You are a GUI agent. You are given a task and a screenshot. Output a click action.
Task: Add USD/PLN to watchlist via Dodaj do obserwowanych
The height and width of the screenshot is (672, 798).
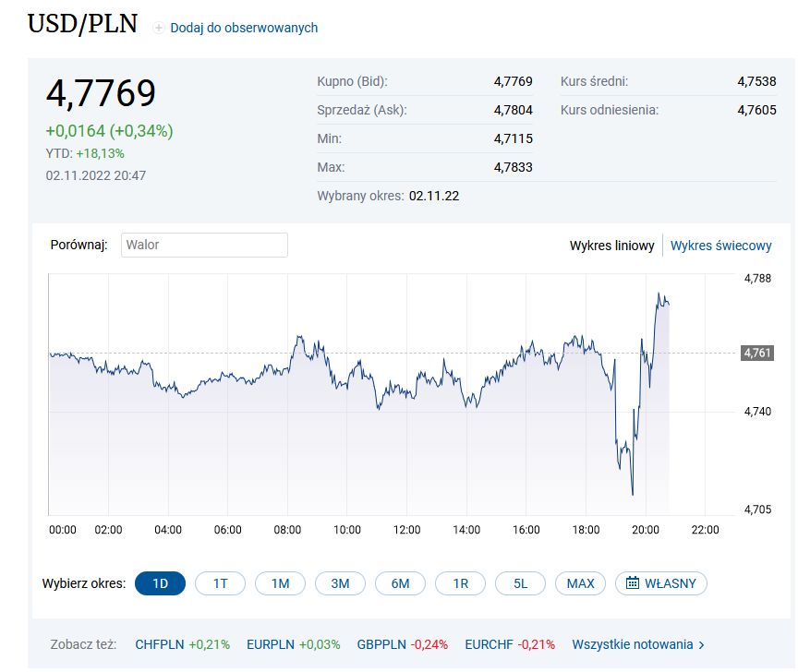tap(243, 28)
